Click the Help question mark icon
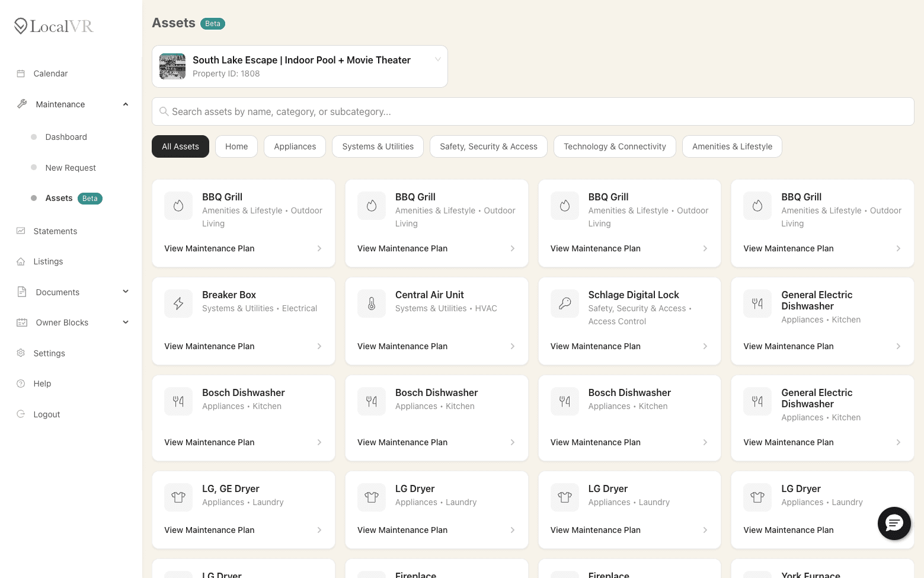Screen dimensions: 924x578 tap(21, 384)
